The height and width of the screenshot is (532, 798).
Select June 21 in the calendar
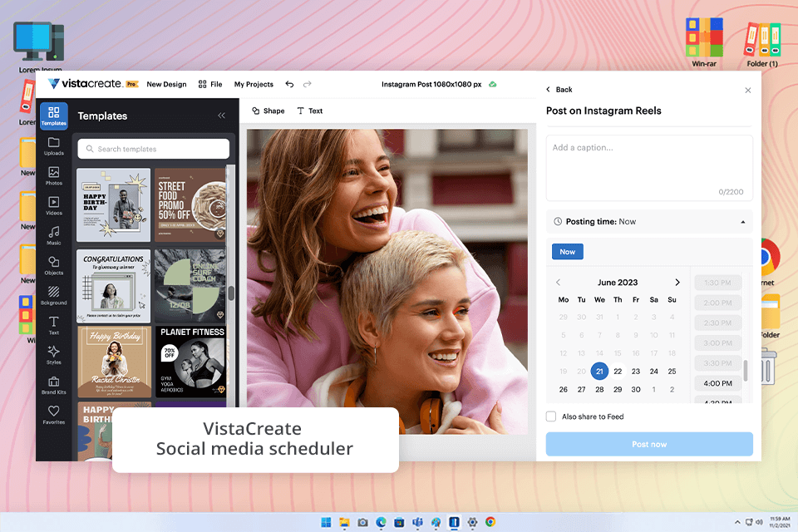coord(599,371)
